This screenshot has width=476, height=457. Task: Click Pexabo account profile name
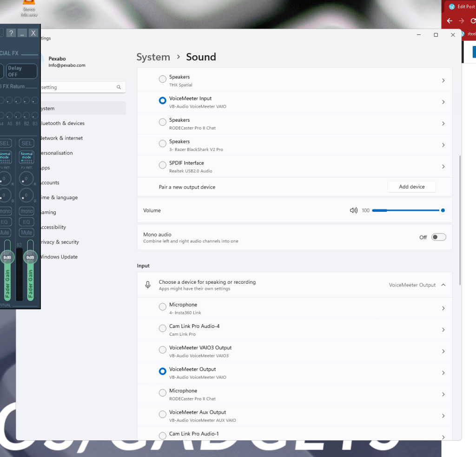[57, 59]
